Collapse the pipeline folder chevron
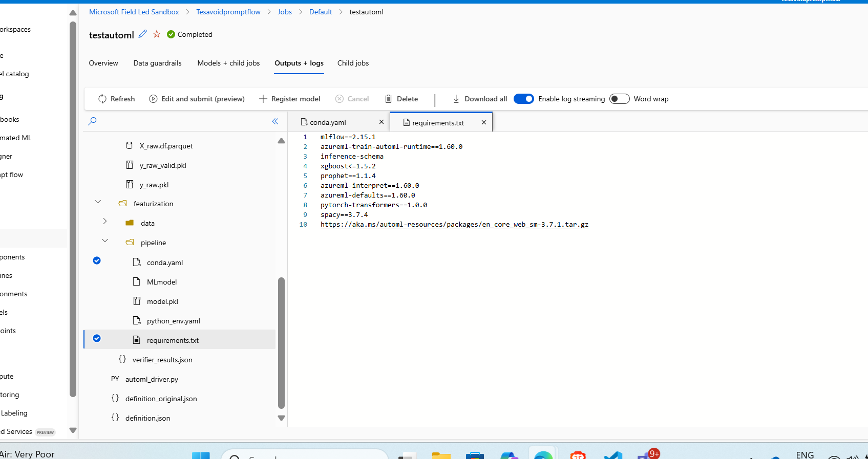The width and height of the screenshot is (868, 459). 105,241
